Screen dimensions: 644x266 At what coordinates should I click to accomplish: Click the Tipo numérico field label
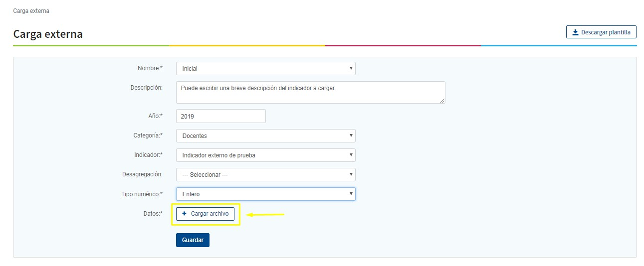click(x=142, y=194)
